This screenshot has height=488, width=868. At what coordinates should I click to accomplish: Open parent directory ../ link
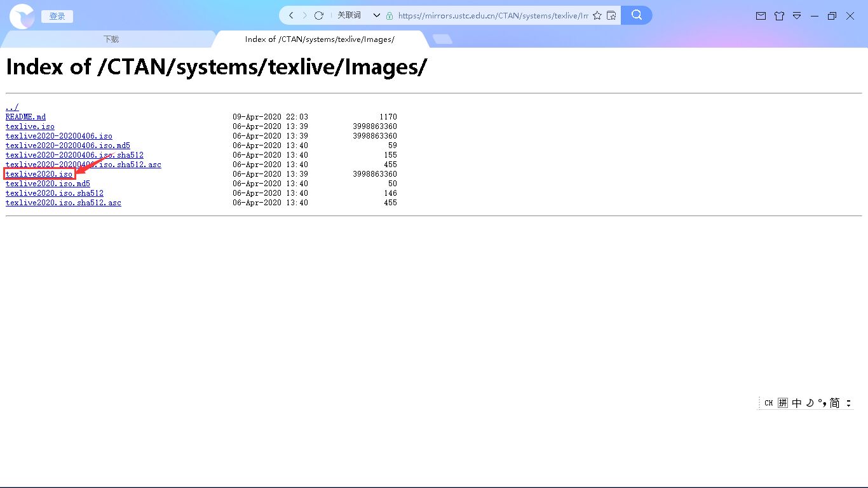tap(12, 107)
